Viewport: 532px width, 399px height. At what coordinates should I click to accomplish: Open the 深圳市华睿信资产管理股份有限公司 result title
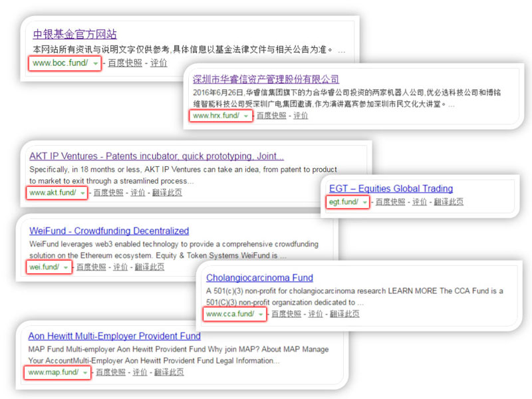(266, 79)
